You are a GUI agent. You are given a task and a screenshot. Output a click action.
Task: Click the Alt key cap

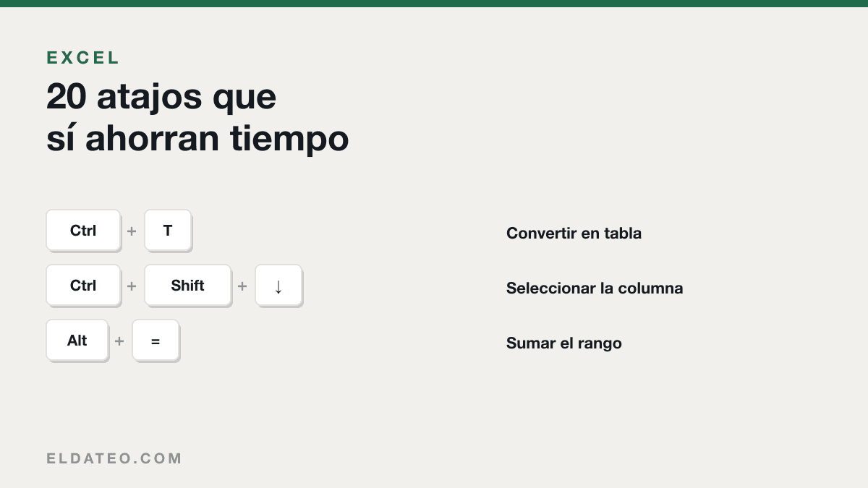tap(77, 341)
